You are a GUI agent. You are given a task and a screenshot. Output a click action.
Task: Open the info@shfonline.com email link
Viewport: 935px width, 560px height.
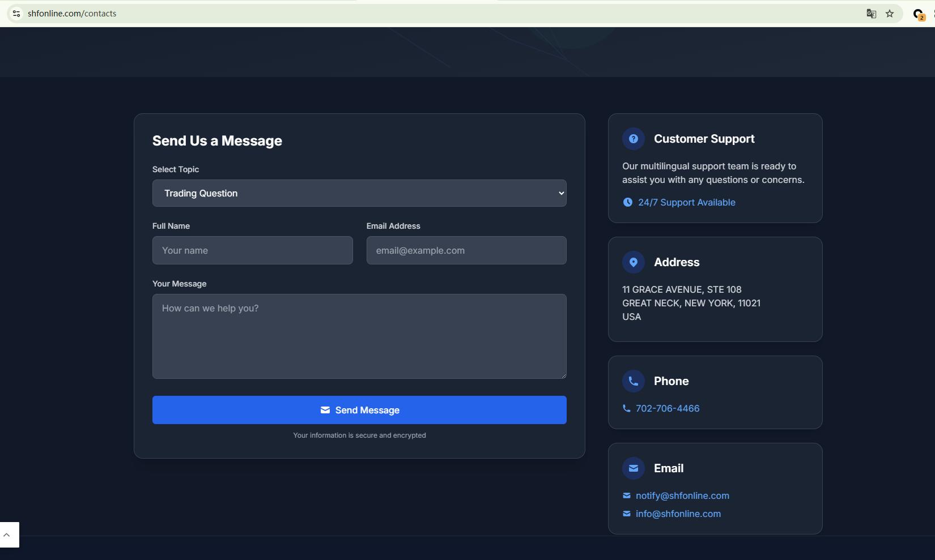click(678, 514)
